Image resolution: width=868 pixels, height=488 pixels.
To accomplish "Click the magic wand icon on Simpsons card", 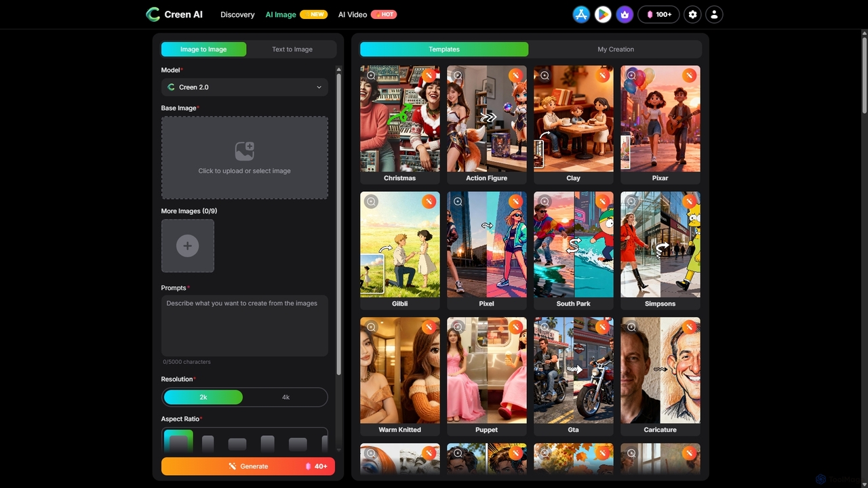I will tap(689, 201).
